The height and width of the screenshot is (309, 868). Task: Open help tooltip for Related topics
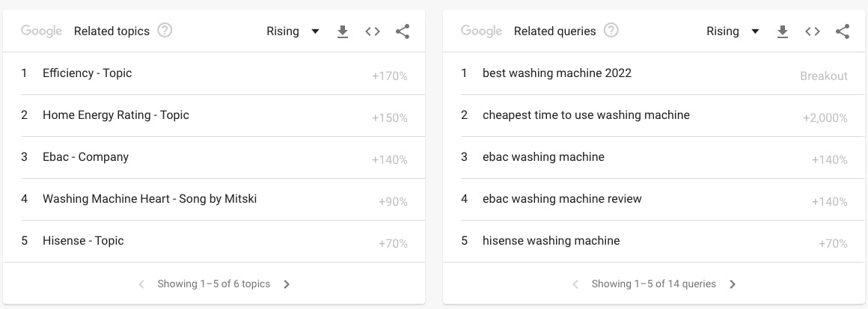pyautogui.click(x=165, y=31)
